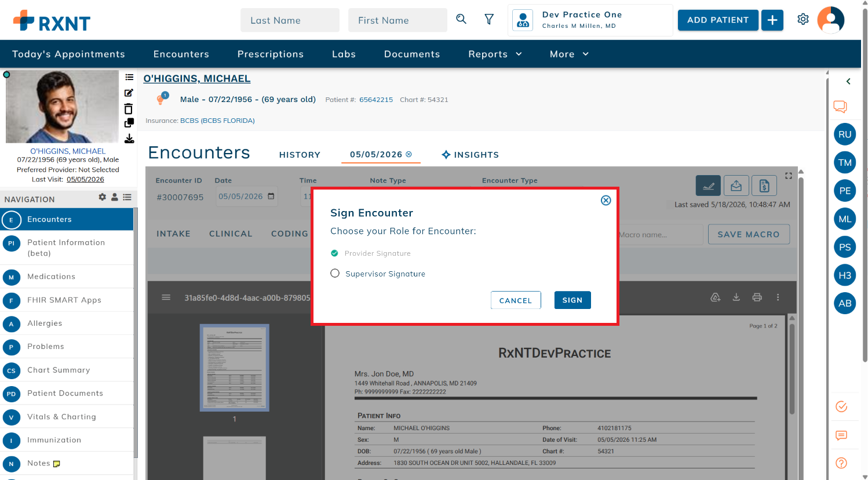
Task: Click the Last Name search field
Action: pos(290,20)
